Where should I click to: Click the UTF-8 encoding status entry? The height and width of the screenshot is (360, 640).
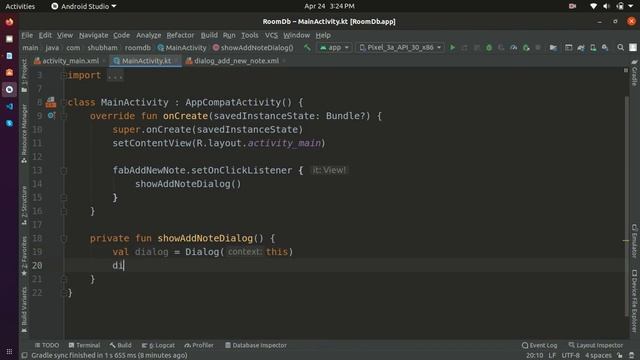click(571, 356)
